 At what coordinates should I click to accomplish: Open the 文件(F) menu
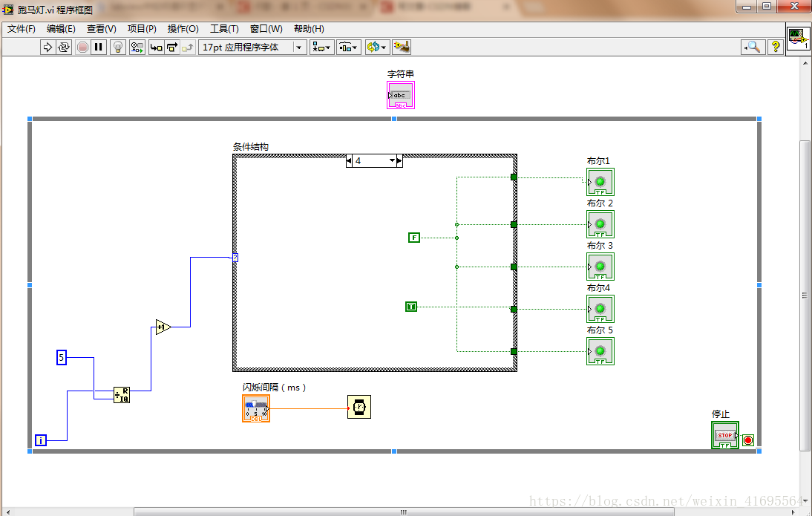coord(22,29)
